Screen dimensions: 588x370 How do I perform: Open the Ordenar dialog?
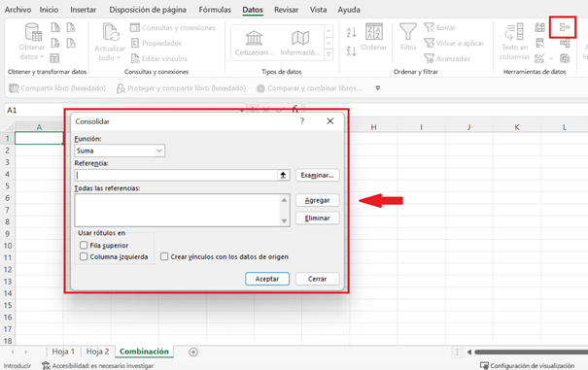tap(374, 37)
